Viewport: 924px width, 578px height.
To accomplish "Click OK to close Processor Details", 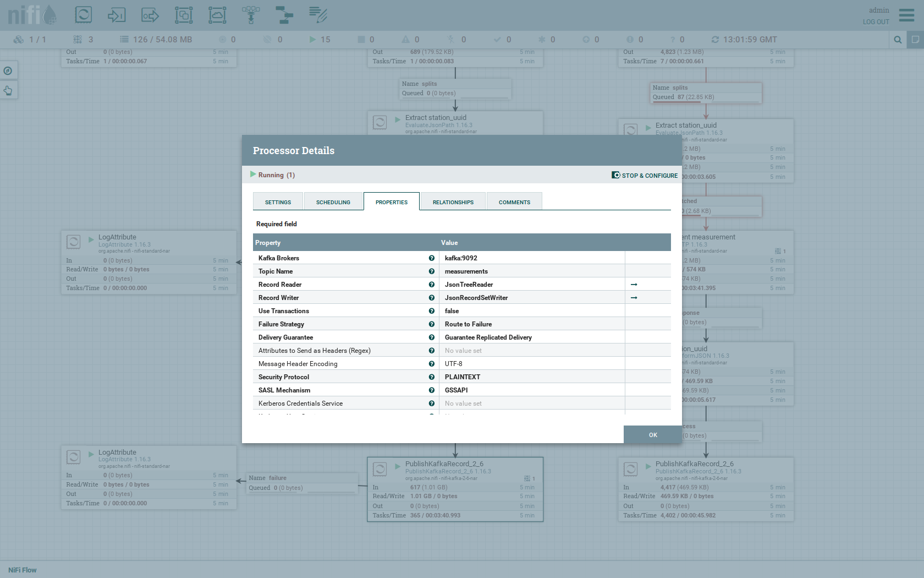I will click(x=652, y=435).
